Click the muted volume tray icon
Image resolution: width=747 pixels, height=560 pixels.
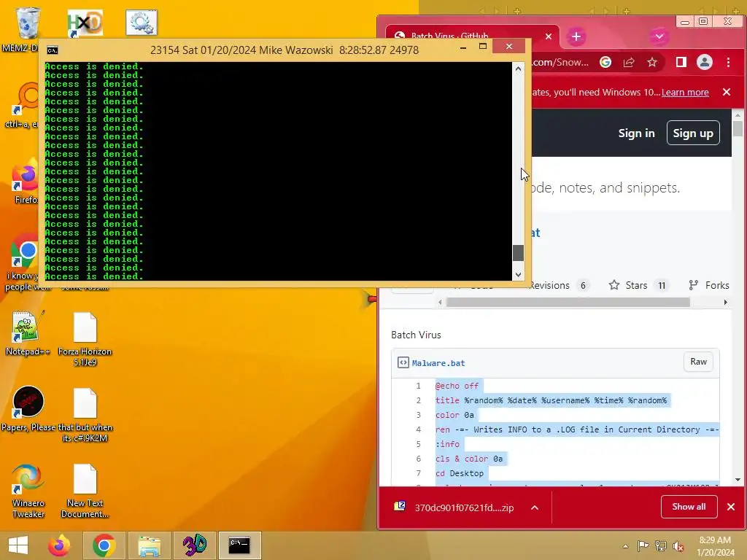click(678, 546)
